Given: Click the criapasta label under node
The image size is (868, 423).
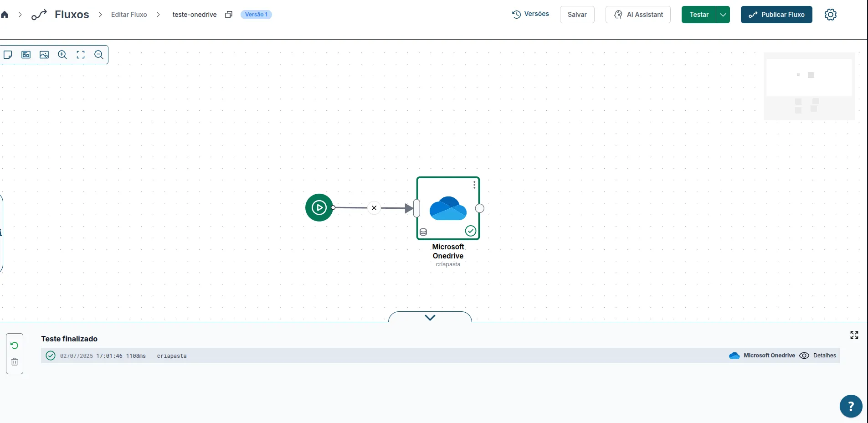Looking at the screenshot, I should tap(448, 264).
